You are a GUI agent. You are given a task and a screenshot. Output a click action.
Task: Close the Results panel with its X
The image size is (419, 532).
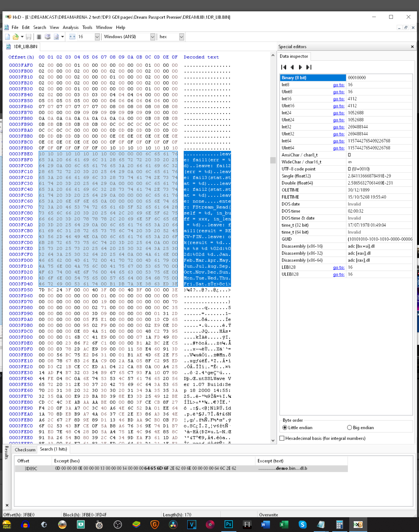[x=7, y=505]
